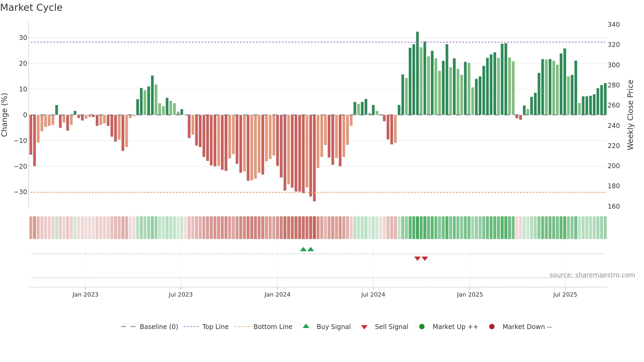This screenshot has height=362, width=644.
Task: Toggle the Top Line legend entry
Action: [x=206, y=327]
